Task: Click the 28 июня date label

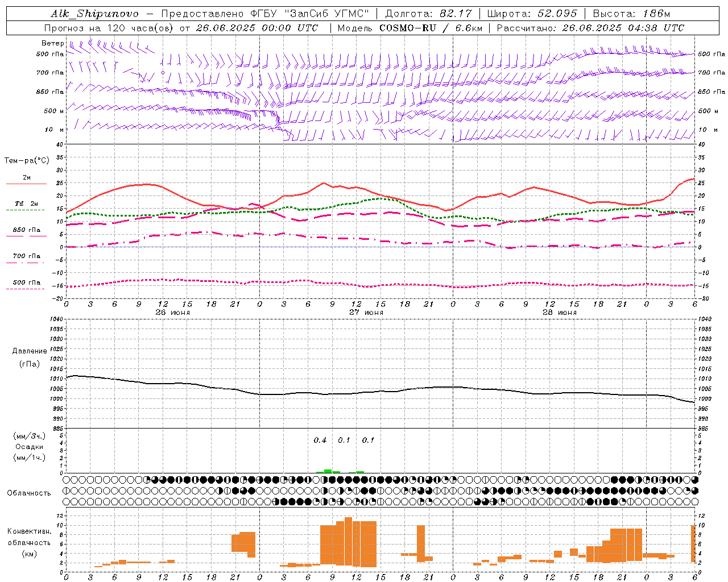Action: pyautogui.click(x=559, y=313)
